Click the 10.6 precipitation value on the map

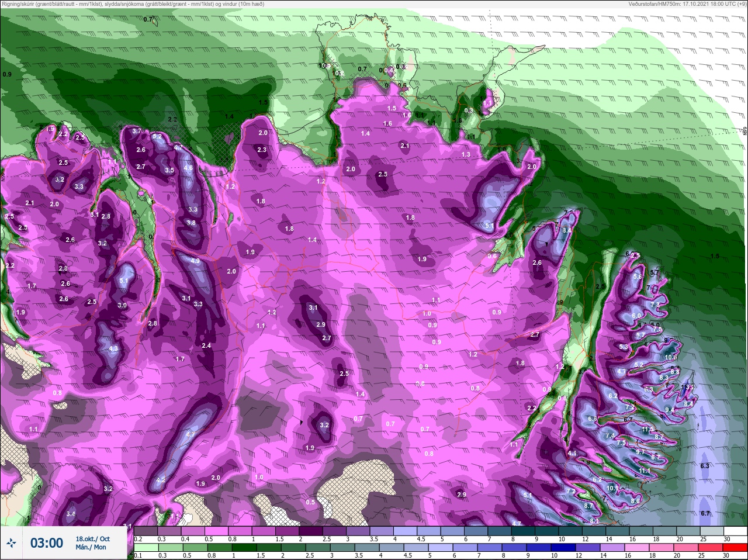pos(671,357)
